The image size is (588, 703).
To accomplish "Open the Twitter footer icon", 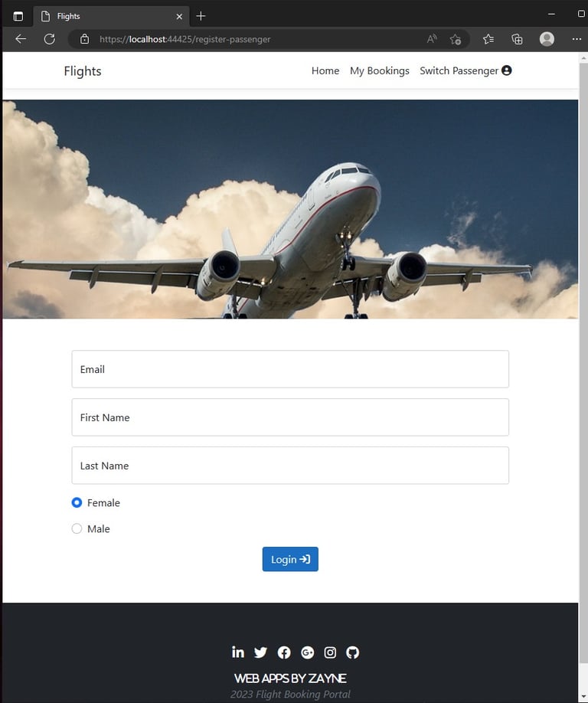I will (x=260, y=652).
